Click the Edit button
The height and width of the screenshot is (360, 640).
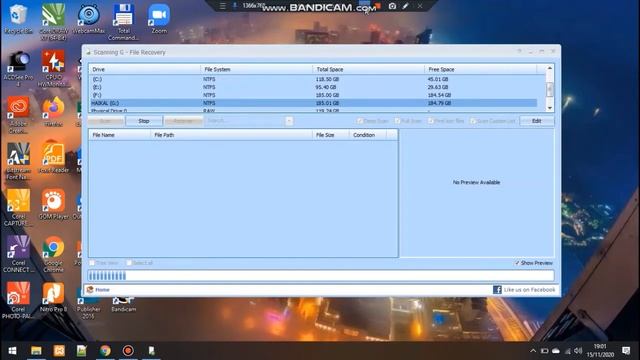[x=537, y=121]
